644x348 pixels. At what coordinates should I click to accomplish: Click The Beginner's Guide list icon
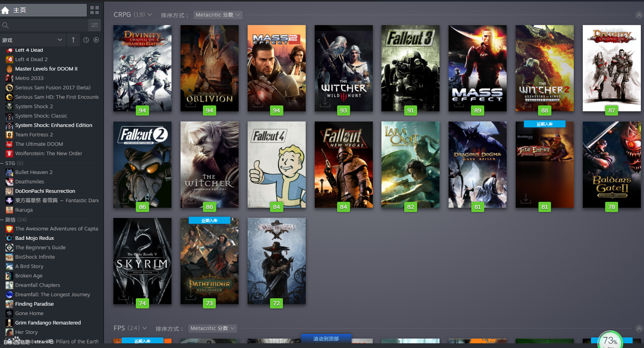click(x=9, y=247)
